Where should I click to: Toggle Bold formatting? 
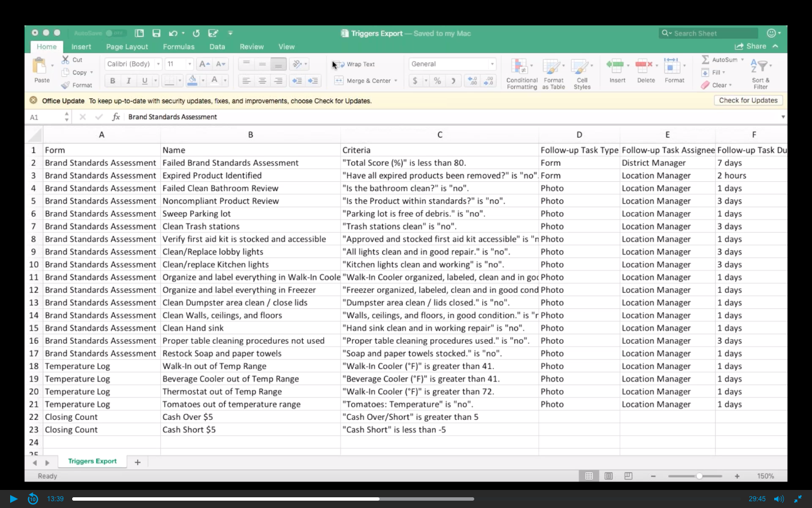tap(113, 81)
